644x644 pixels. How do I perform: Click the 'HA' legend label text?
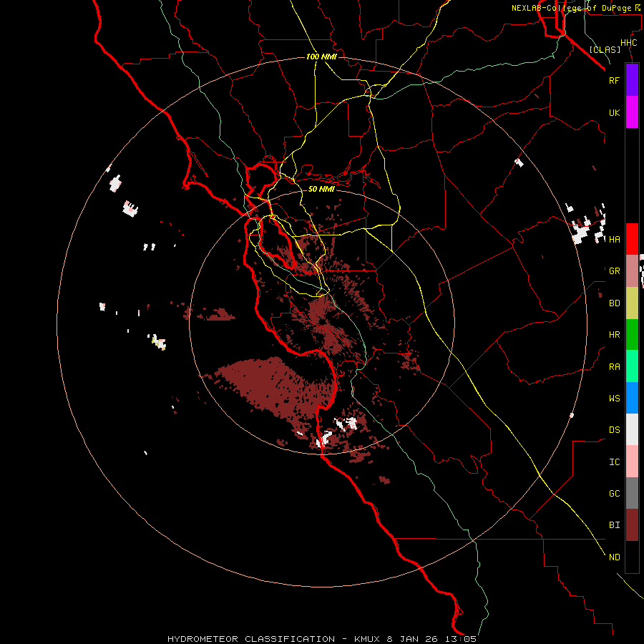click(x=614, y=239)
